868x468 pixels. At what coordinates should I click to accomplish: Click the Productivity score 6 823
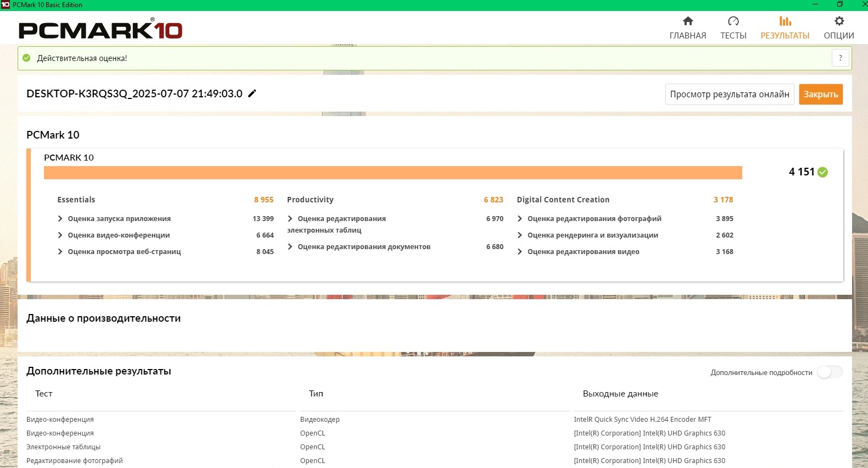coord(493,200)
